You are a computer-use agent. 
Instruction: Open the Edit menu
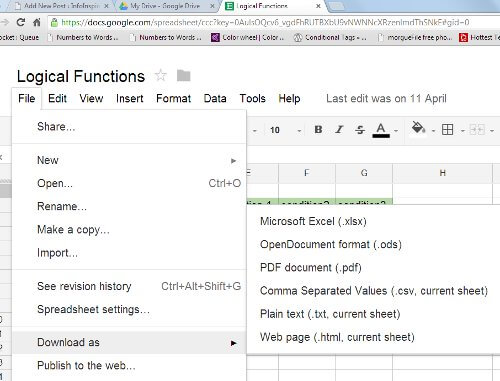(x=57, y=99)
